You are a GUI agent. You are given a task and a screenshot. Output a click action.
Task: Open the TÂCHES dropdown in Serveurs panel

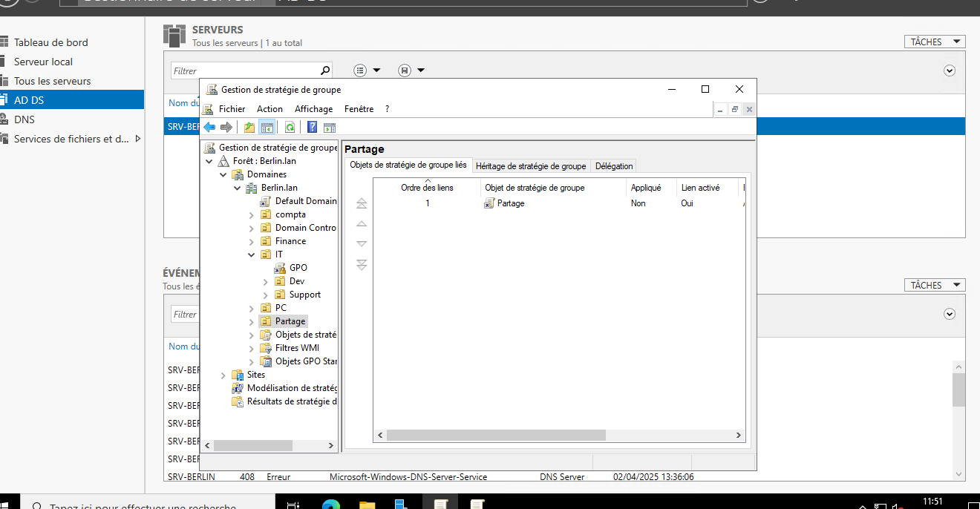[934, 42]
